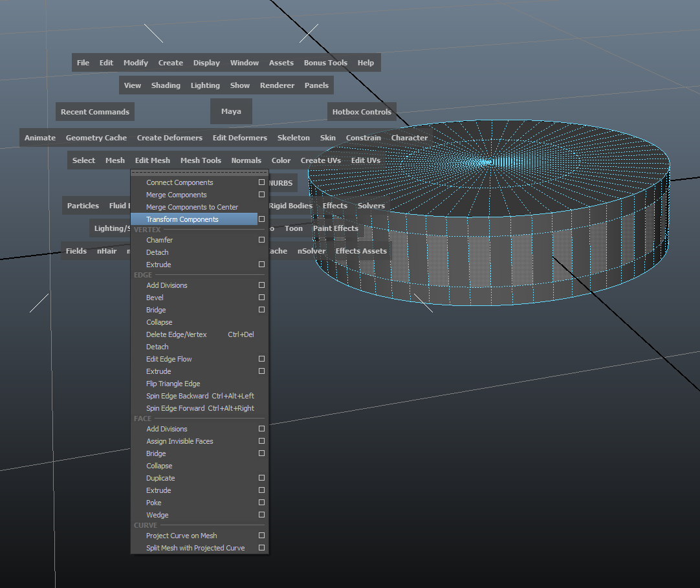This screenshot has width=700, height=588.
Task: Open the Help menu
Action: point(366,63)
